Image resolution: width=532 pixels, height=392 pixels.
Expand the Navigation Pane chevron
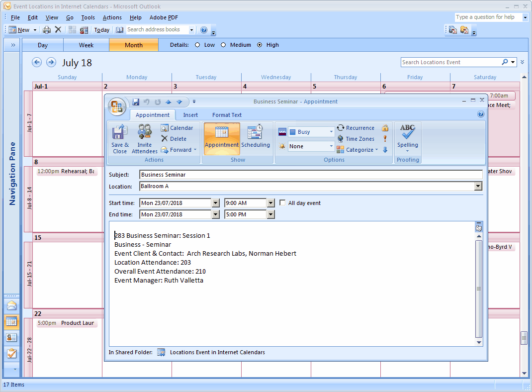(x=13, y=45)
